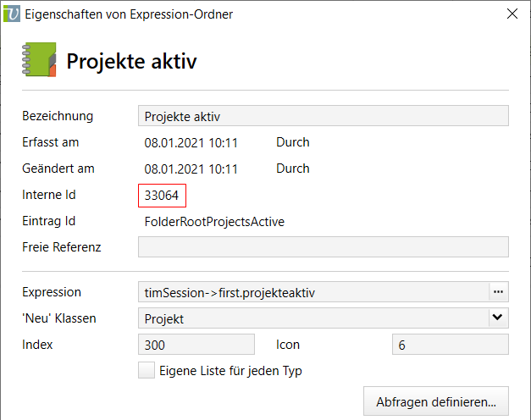Click the 'Neu' Klassen combo box showing Projekt
This screenshot has height=420, width=531.
point(313,318)
